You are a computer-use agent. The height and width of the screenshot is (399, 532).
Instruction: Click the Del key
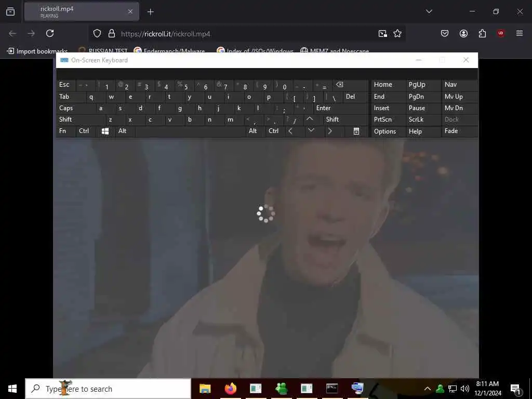(356, 97)
